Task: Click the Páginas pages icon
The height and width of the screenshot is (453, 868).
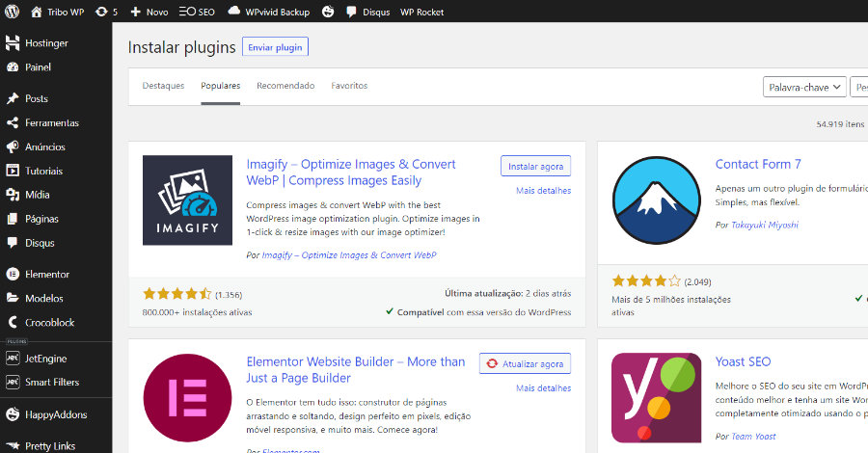Action: point(13,219)
